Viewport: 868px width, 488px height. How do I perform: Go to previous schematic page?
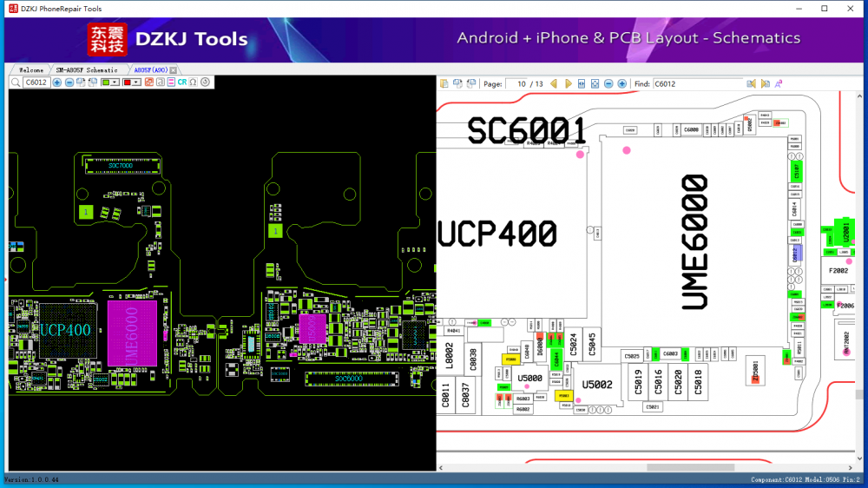coord(554,83)
